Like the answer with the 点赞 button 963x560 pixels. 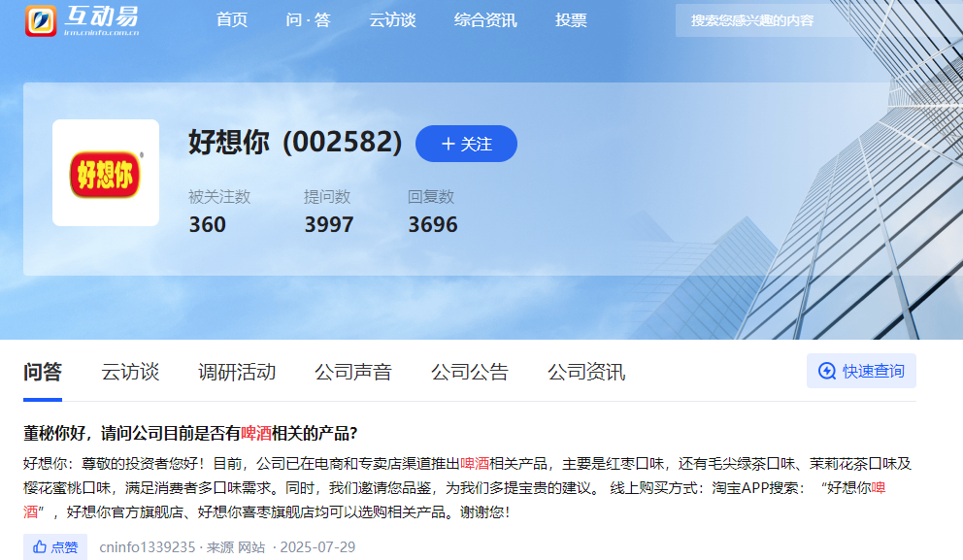55,547
